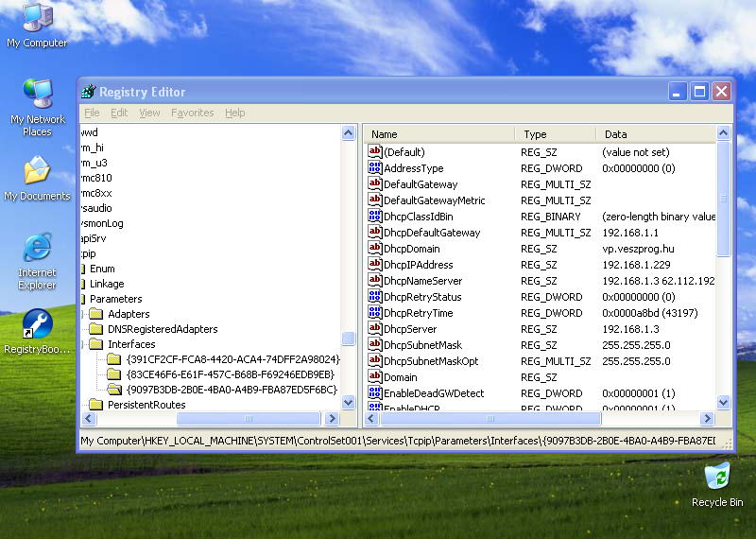756x539 pixels.
Task: Click the Adapters folder icon
Action: click(96, 314)
